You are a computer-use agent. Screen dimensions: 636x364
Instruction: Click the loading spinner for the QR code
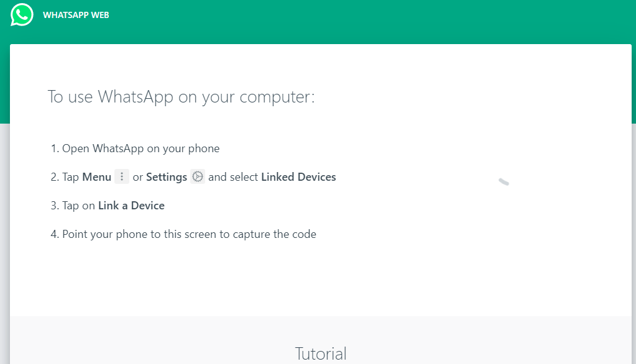click(504, 182)
